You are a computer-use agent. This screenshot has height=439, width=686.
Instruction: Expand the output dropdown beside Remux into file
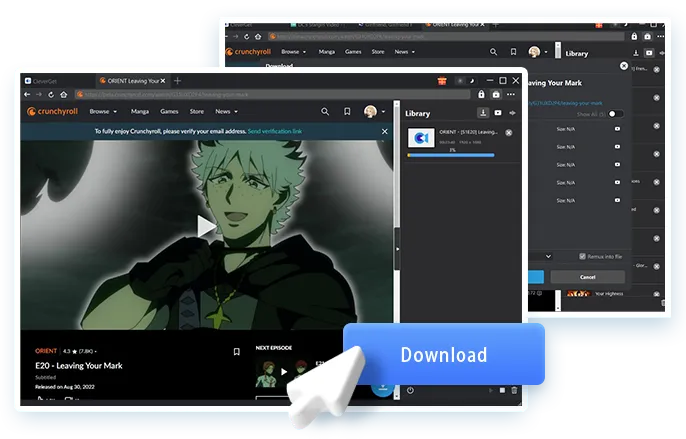pyautogui.click(x=548, y=256)
